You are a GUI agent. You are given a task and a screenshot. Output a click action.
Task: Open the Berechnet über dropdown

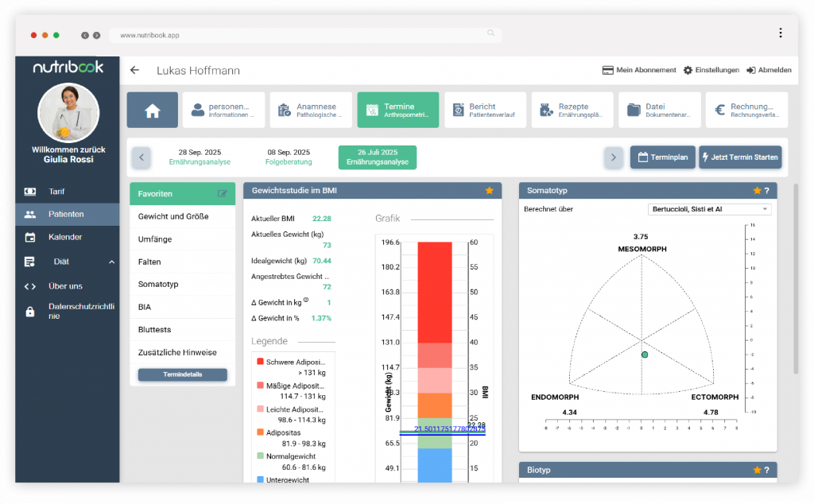tap(709, 209)
